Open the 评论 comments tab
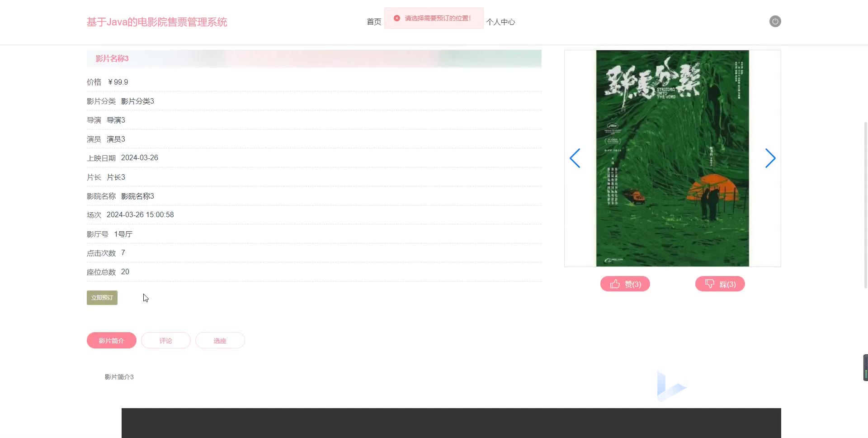This screenshot has width=868, height=438. click(166, 340)
